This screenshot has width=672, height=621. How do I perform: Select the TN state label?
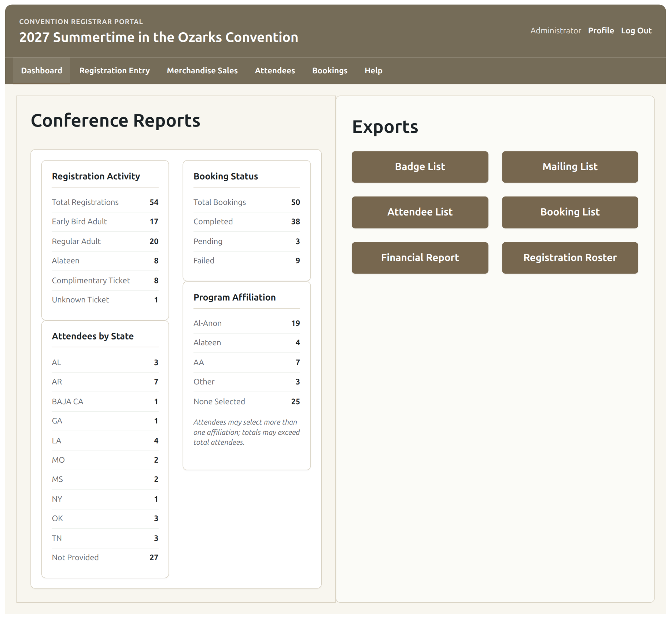pos(56,539)
